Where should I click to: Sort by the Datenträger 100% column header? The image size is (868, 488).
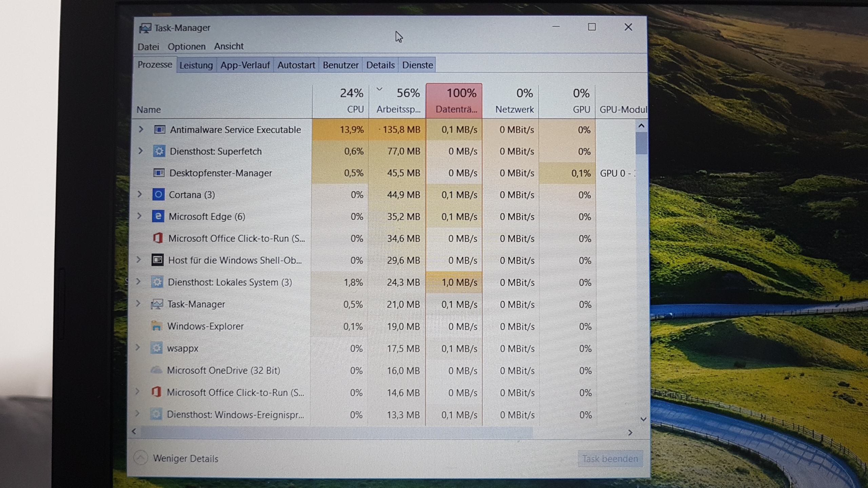tap(454, 101)
